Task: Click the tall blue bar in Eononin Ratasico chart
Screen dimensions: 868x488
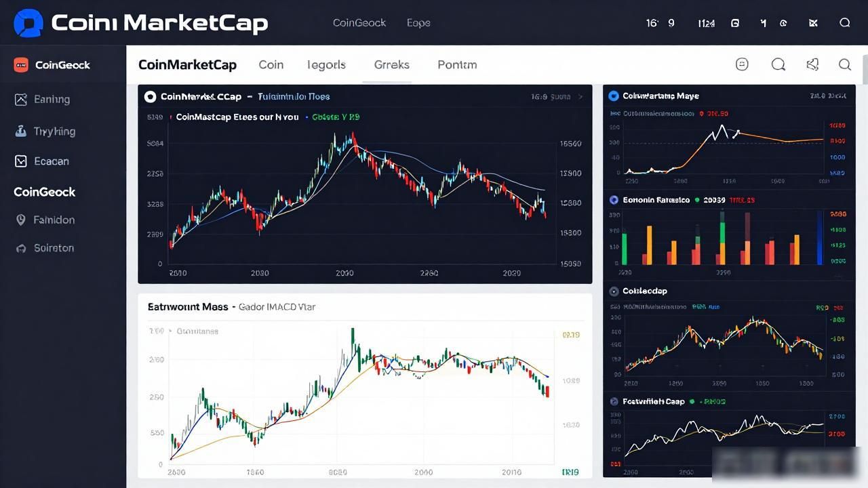Action: click(820, 237)
